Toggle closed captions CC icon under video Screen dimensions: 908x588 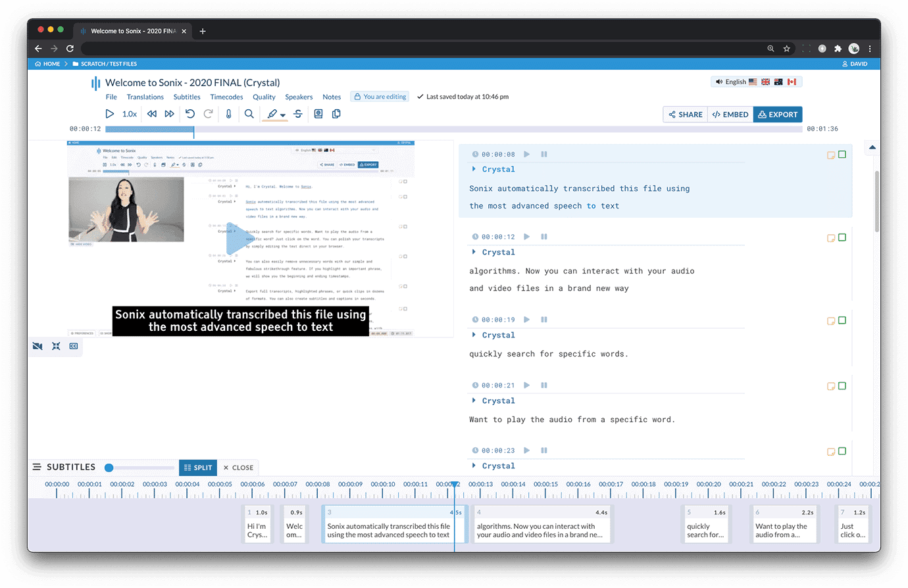[x=74, y=346]
